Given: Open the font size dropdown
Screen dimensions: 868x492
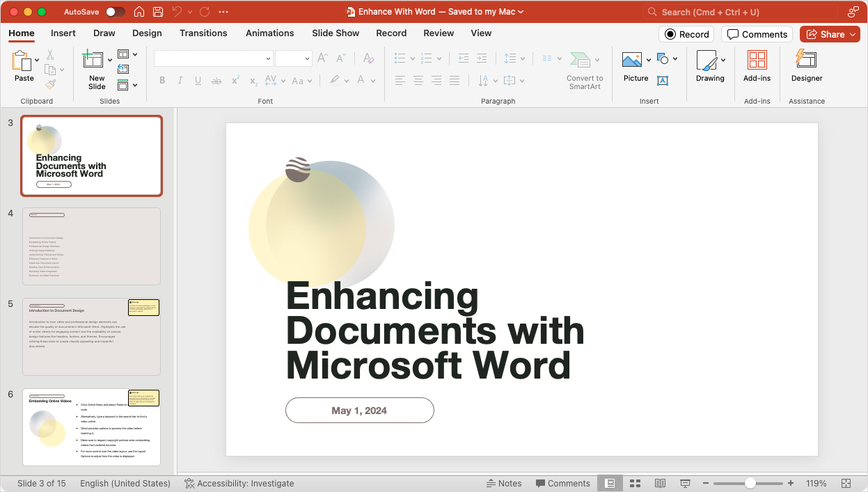Looking at the screenshot, I should 306,59.
